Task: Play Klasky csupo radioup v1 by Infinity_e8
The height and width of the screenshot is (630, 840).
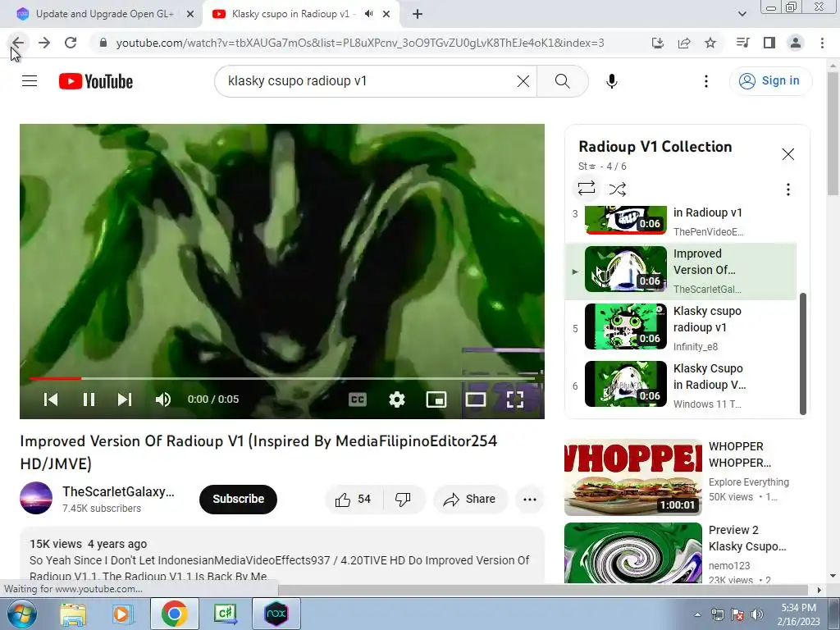Action: [681, 328]
